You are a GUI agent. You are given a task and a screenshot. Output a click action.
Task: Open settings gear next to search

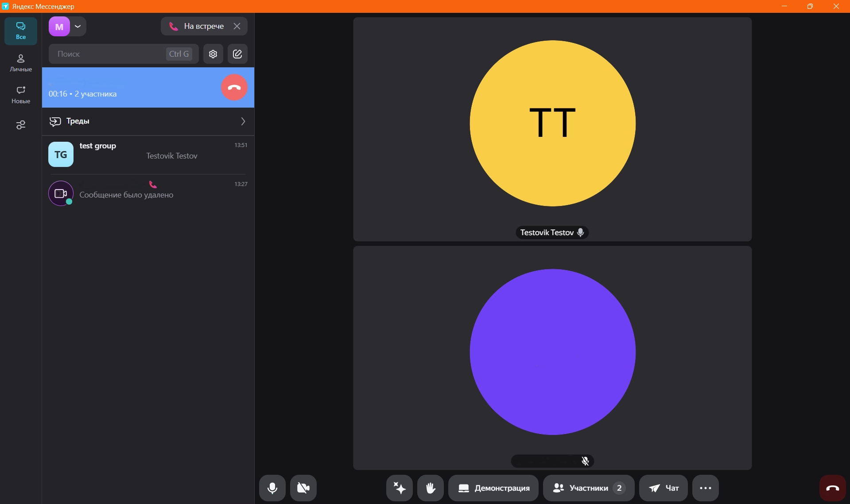click(x=213, y=54)
